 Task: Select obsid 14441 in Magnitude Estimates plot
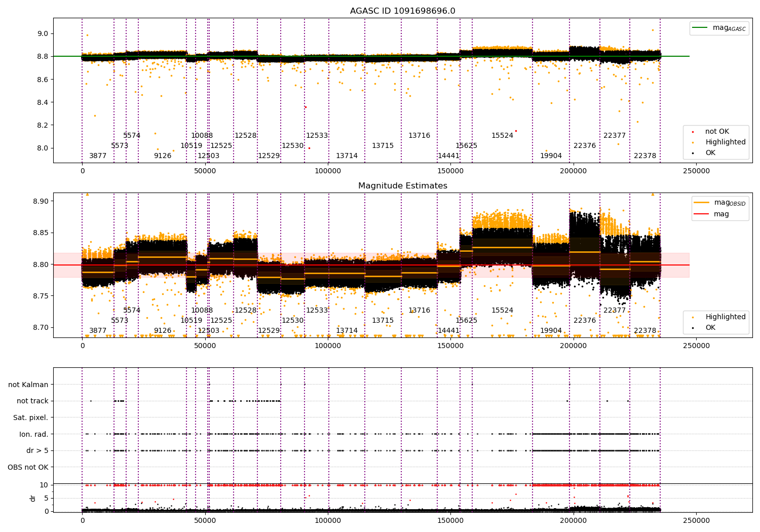tap(448, 331)
